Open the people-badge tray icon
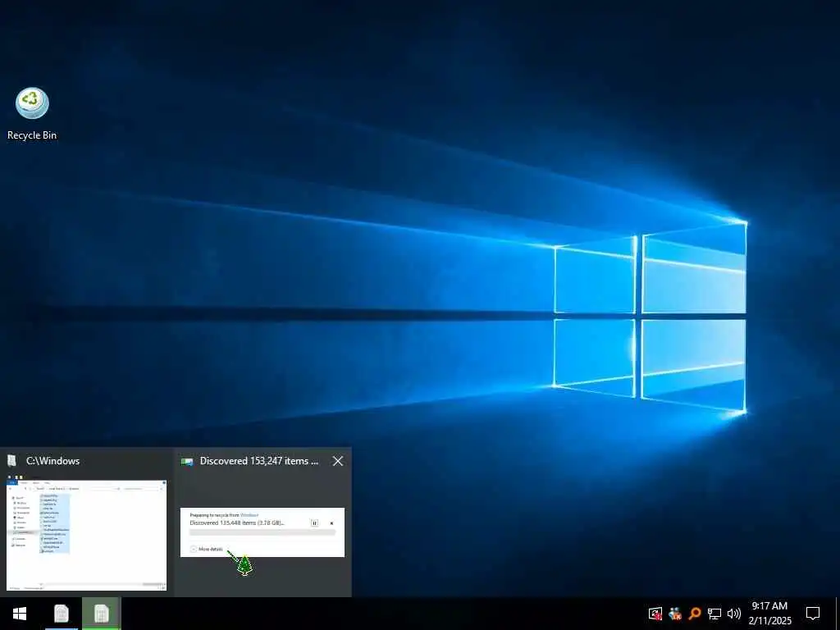 [675, 614]
